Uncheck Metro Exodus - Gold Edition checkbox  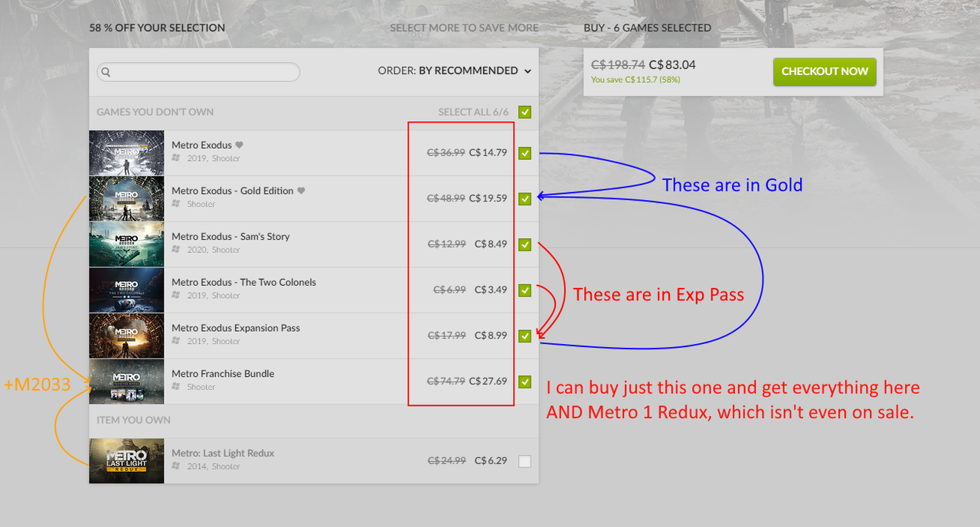point(524,199)
